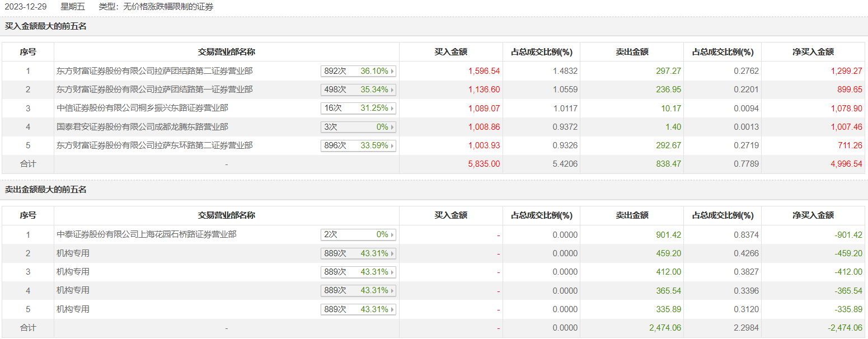Screen dimensions: 868x339
Task: Click the arrow in the 3次 0% box
Action: tap(392, 127)
